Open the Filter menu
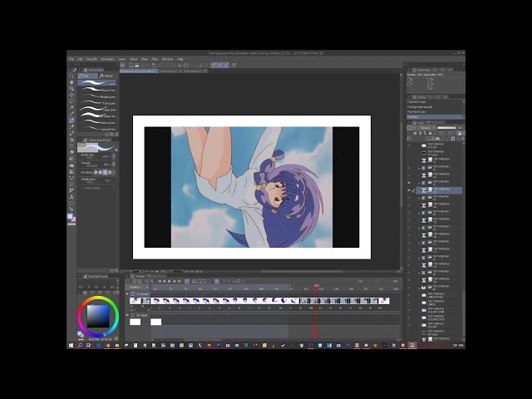 tap(155, 59)
